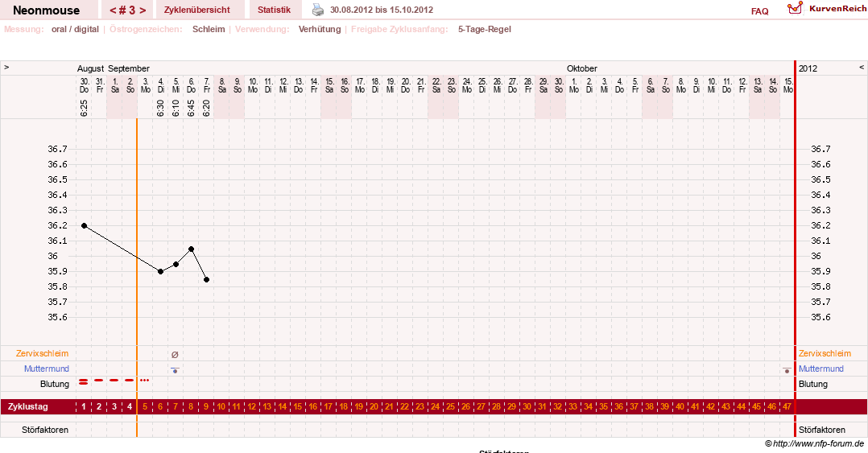Image resolution: width=868 pixels, height=453 pixels.
Task: Open the Zyklenübersicht tab
Action: pos(197,10)
